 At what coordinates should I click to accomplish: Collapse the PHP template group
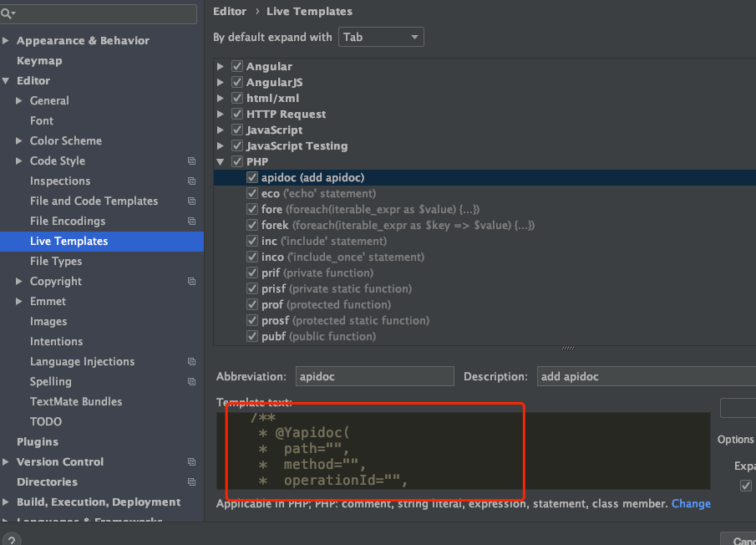click(221, 161)
